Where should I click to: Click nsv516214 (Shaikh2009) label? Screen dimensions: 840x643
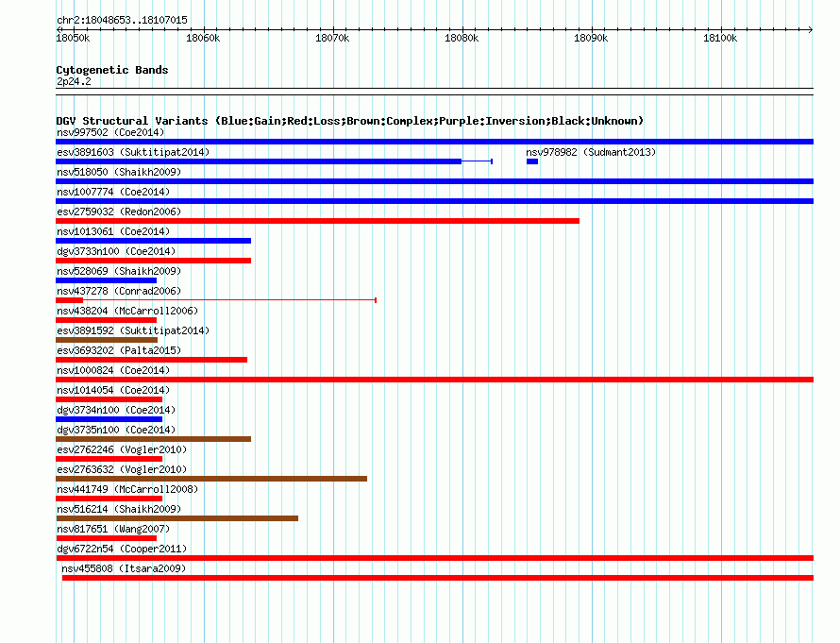(x=119, y=509)
